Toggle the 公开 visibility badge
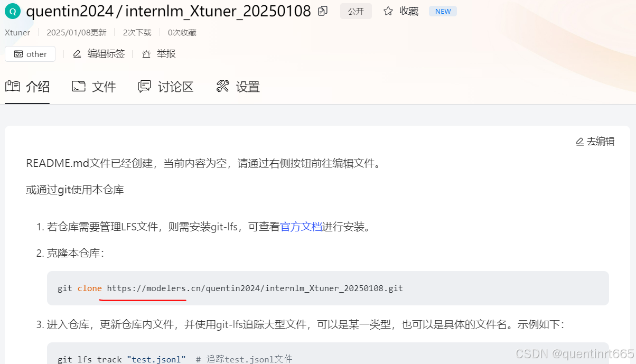636x364 pixels. pyautogui.click(x=356, y=11)
